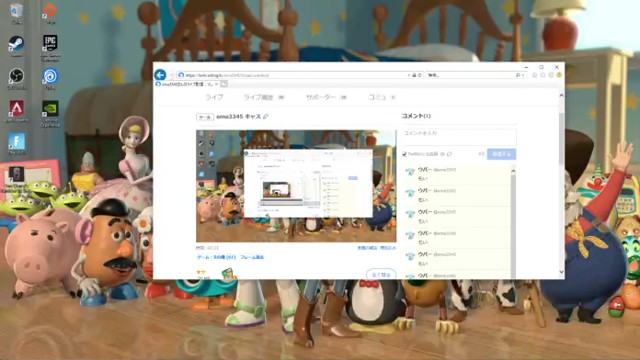Open the browser settings gear
The height and width of the screenshot is (360, 640).
pos(551,75)
